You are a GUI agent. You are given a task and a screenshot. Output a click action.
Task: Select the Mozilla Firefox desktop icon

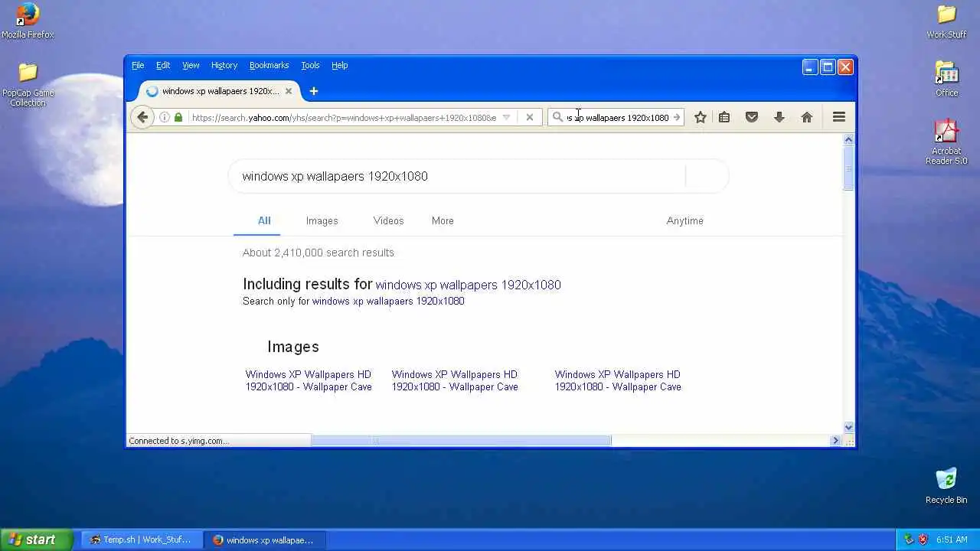pos(28,21)
